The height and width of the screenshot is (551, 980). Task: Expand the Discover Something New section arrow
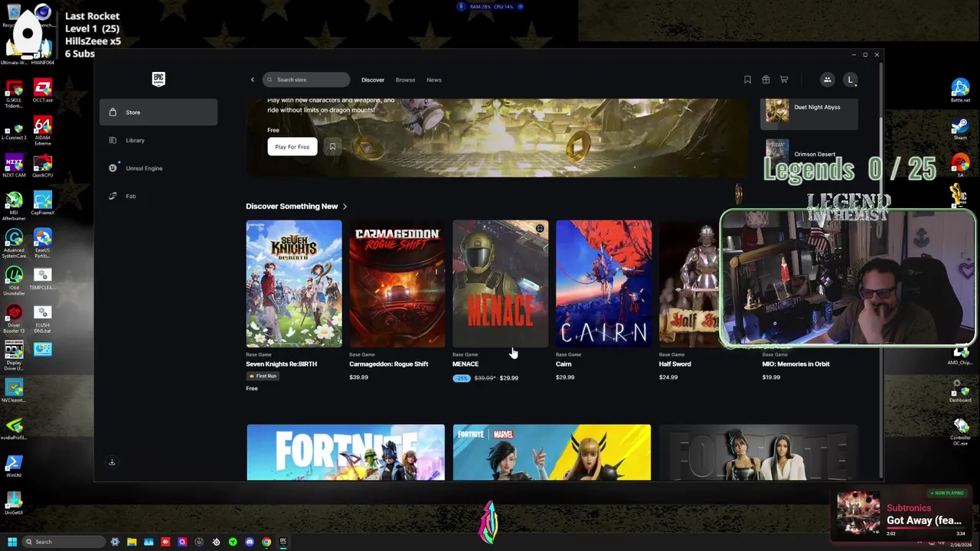click(x=345, y=207)
